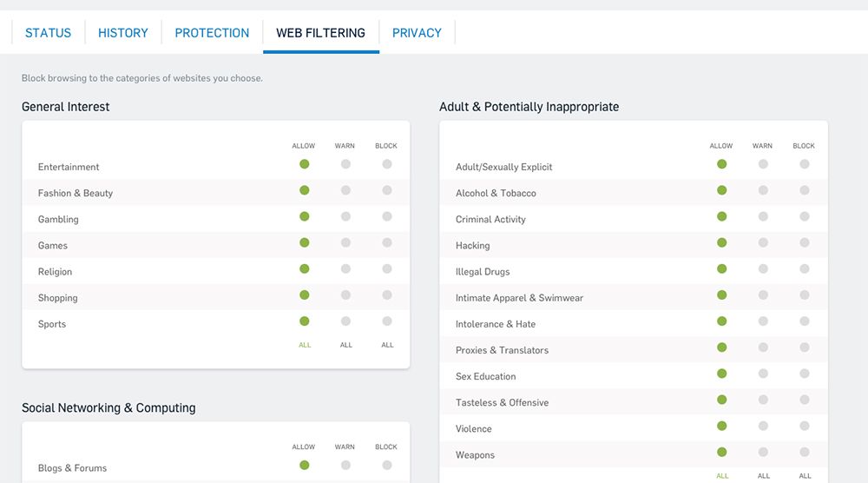Set Violence to Warn
Screen dimensions: 868x483
click(763, 426)
